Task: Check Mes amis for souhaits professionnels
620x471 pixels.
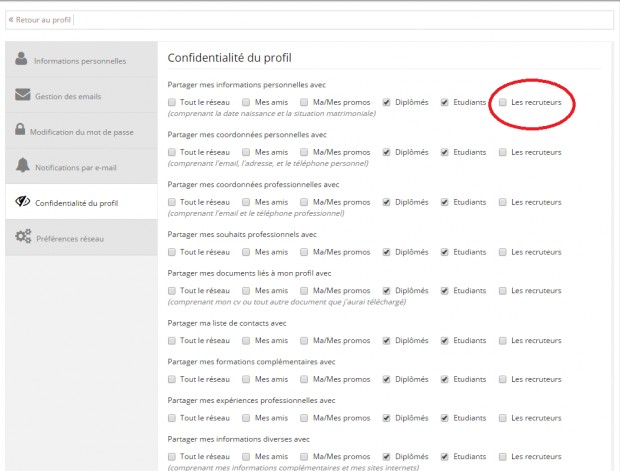Action: 246,252
